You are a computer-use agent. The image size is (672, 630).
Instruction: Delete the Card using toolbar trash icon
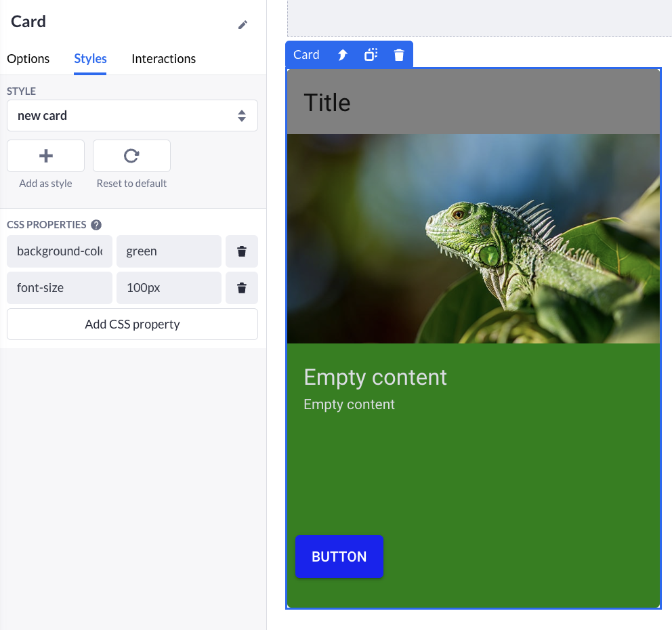pos(399,55)
